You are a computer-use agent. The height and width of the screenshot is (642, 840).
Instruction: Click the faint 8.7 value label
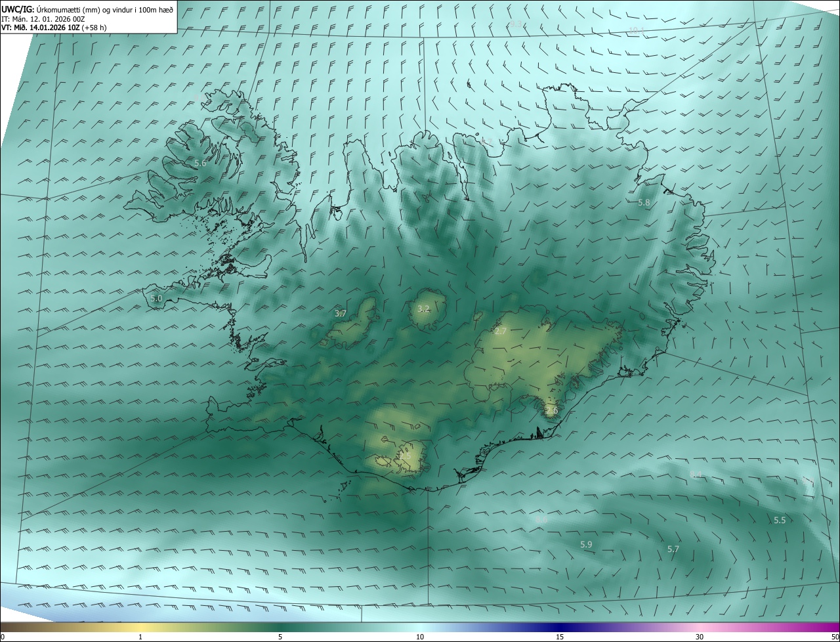(486, 141)
